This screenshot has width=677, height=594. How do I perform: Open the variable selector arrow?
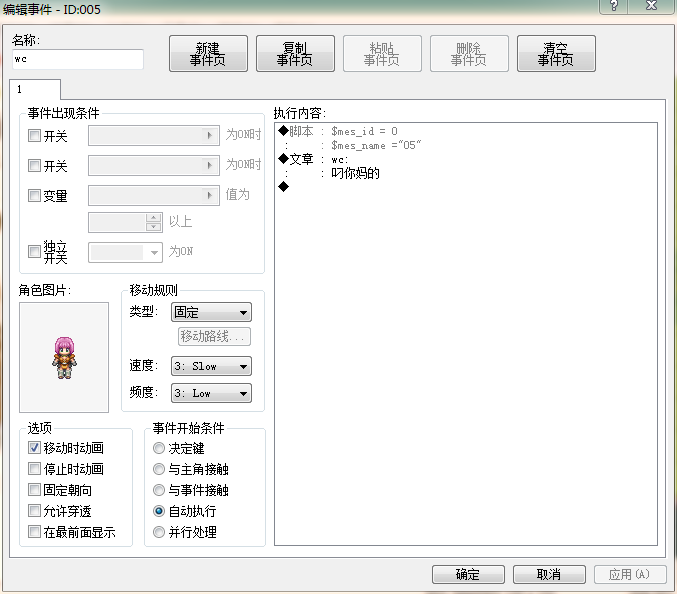click(x=210, y=195)
